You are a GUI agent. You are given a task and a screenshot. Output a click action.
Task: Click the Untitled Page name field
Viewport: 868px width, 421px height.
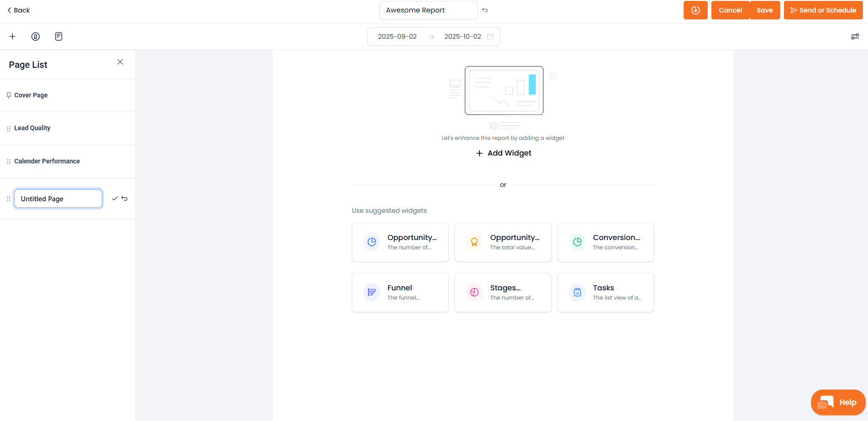tap(58, 198)
